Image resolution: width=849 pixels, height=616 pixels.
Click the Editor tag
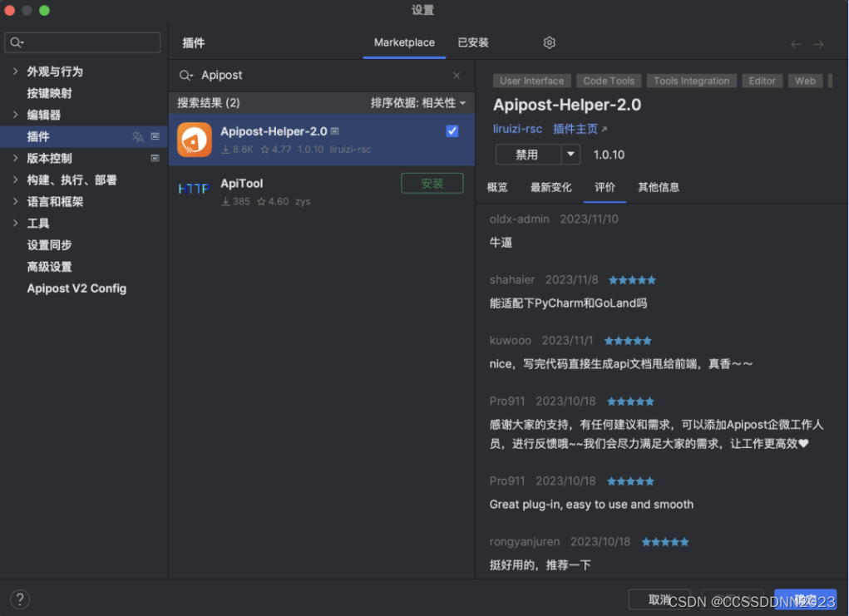(762, 81)
